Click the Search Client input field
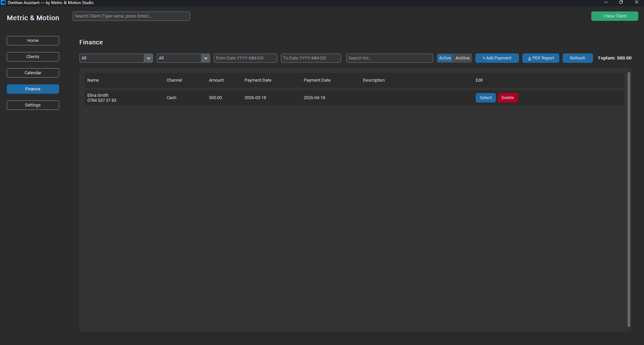644x345 pixels. [x=131, y=16]
